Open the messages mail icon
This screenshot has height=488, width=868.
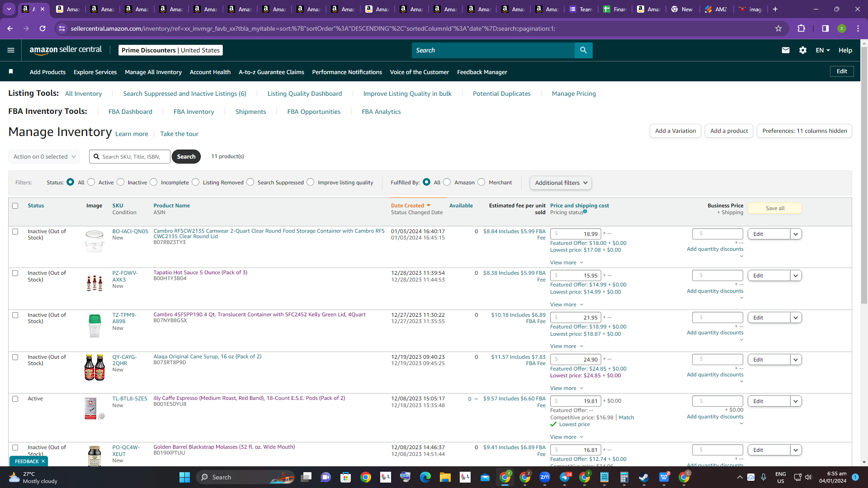click(786, 50)
